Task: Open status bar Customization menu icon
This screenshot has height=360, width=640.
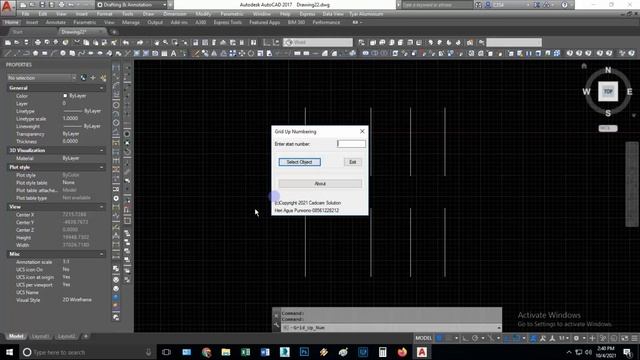Action: tap(635, 338)
